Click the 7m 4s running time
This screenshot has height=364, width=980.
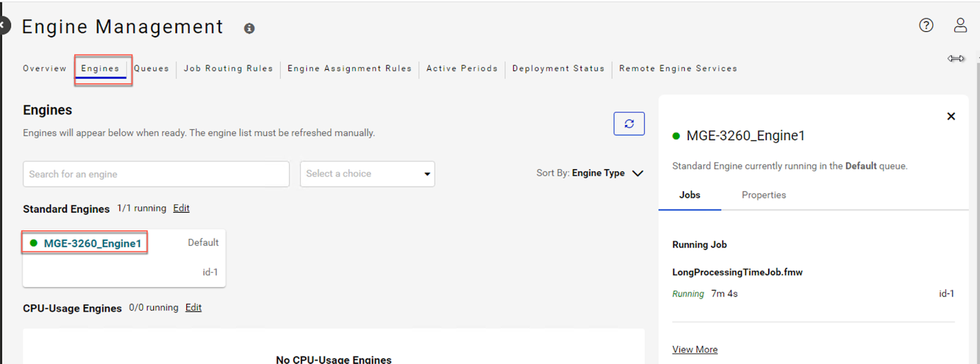[x=725, y=294]
